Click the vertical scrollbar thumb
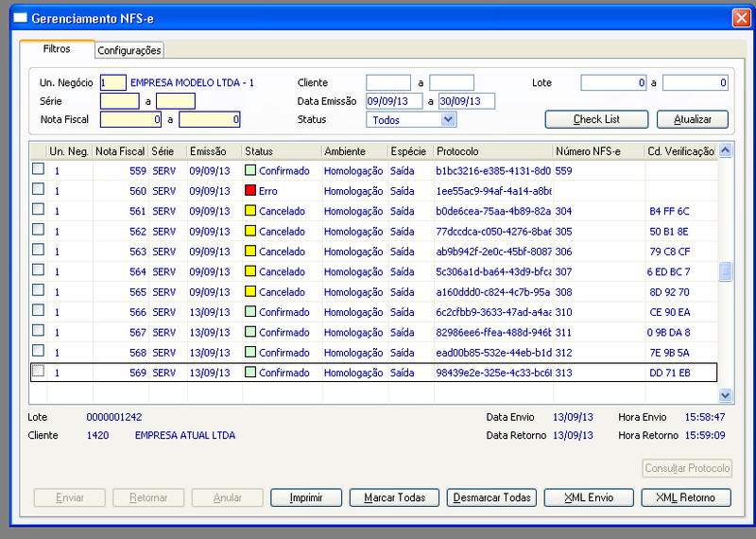 tap(725, 271)
